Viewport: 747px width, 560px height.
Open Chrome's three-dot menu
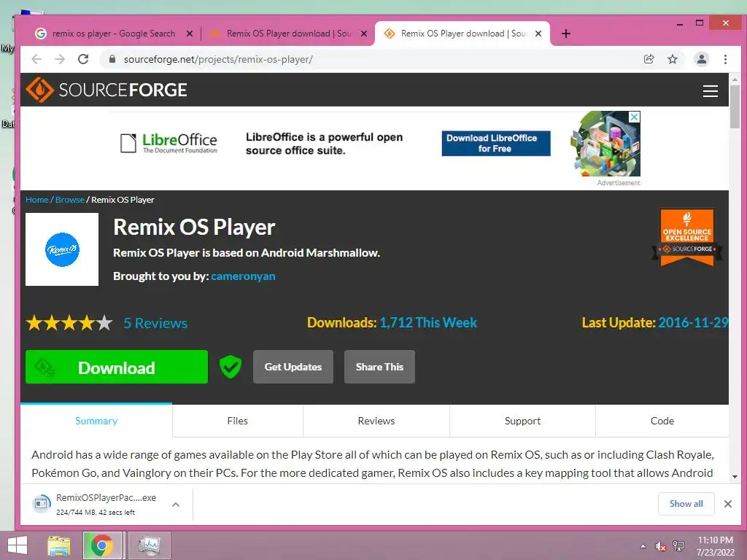pos(725,59)
